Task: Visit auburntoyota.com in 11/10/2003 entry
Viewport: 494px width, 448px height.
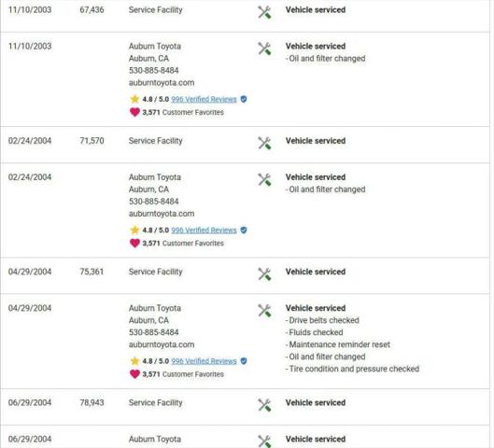Action: [x=162, y=83]
